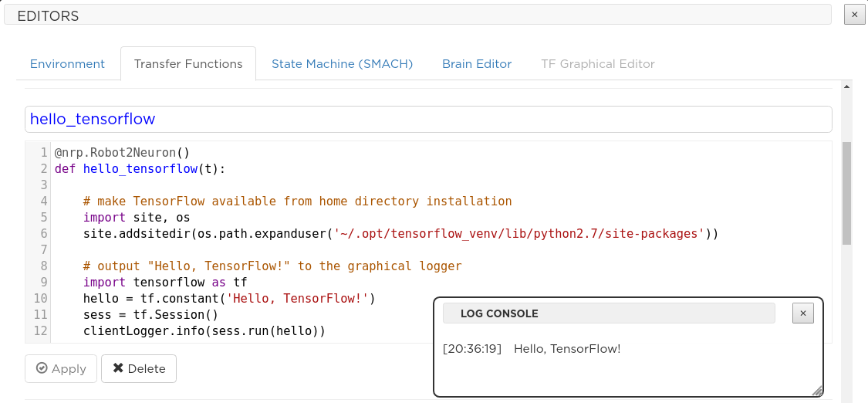
Task: Close the Editors panel
Action: tap(854, 15)
